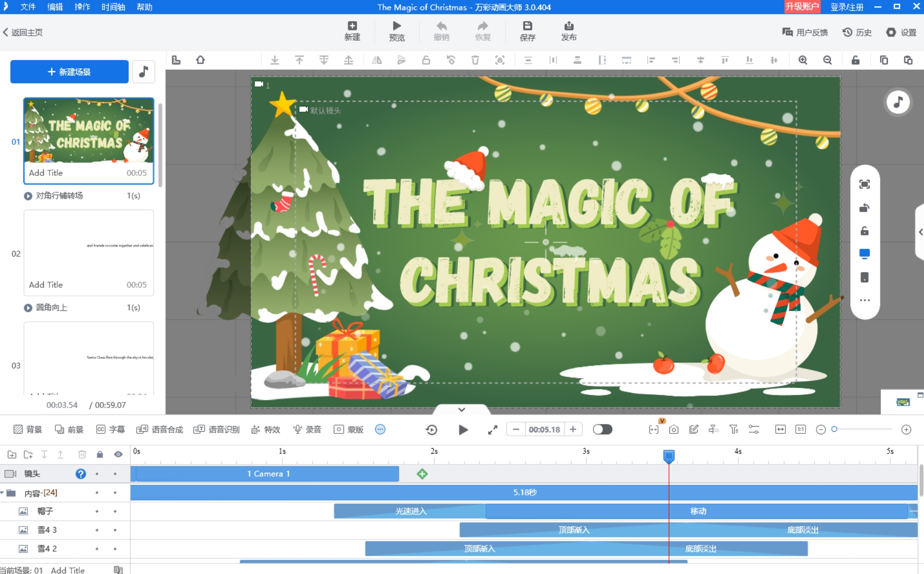Viewport: 924px width, 574px height.
Task: Open the 操作 menu
Action: pos(82,7)
